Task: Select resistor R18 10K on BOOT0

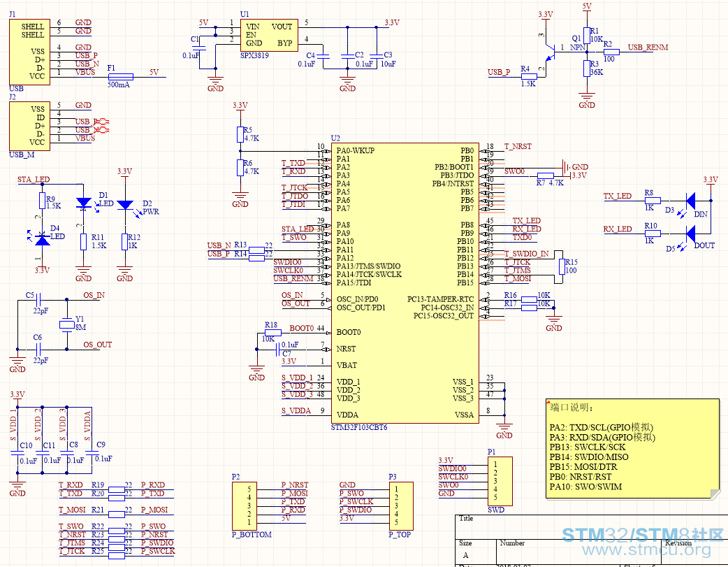Action: (273, 333)
